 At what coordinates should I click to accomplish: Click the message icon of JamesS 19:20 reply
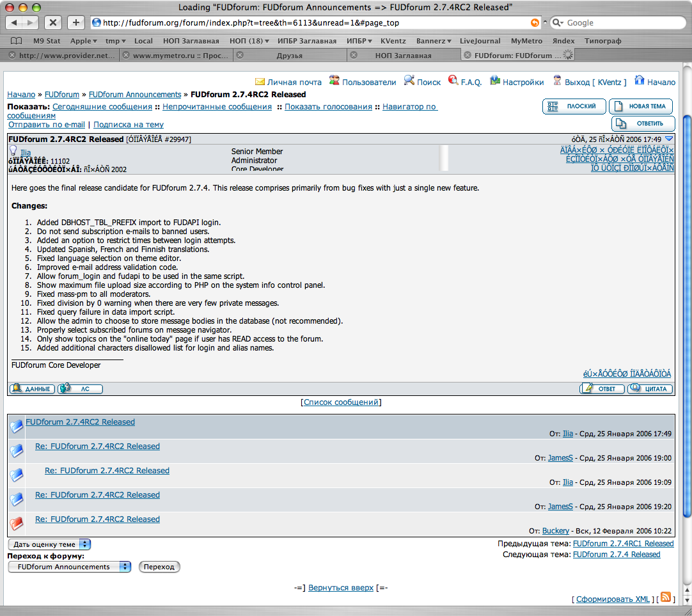pyautogui.click(x=17, y=499)
